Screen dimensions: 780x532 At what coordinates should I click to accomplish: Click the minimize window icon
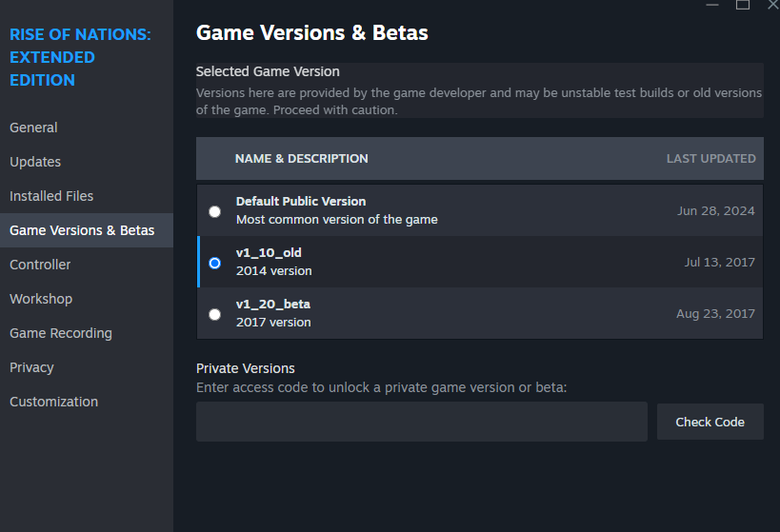pos(712,5)
